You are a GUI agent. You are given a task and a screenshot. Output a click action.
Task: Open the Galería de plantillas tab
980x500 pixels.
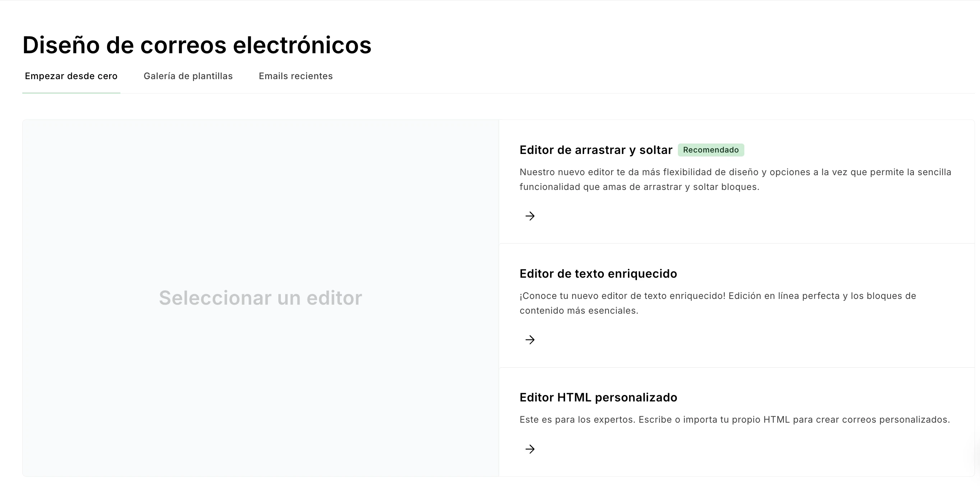[x=188, y=76]
